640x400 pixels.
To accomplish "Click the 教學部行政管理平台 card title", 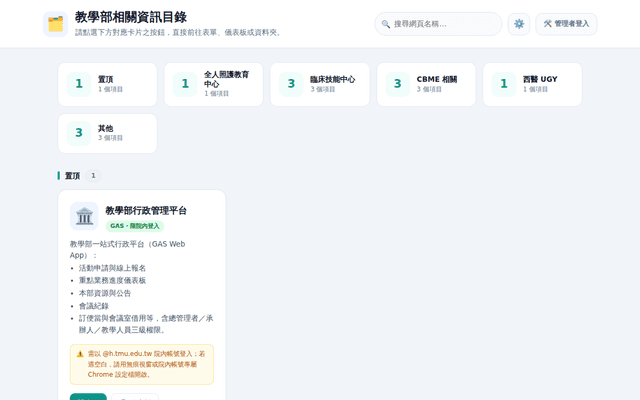I will click(146, 211).
